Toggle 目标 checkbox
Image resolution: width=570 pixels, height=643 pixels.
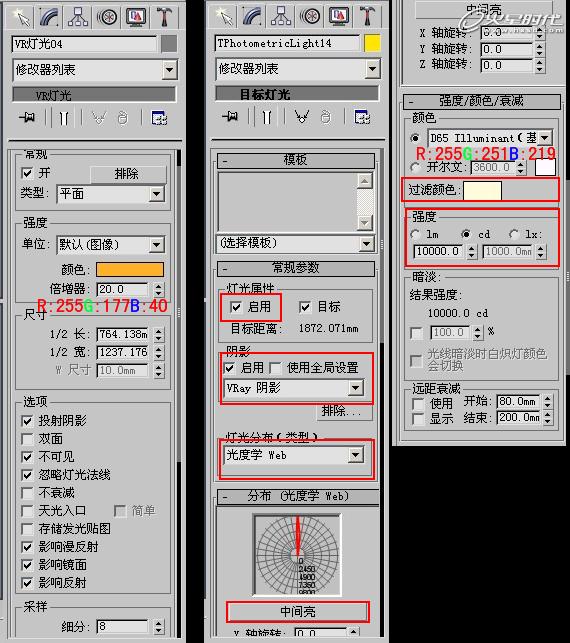point(305,307)
